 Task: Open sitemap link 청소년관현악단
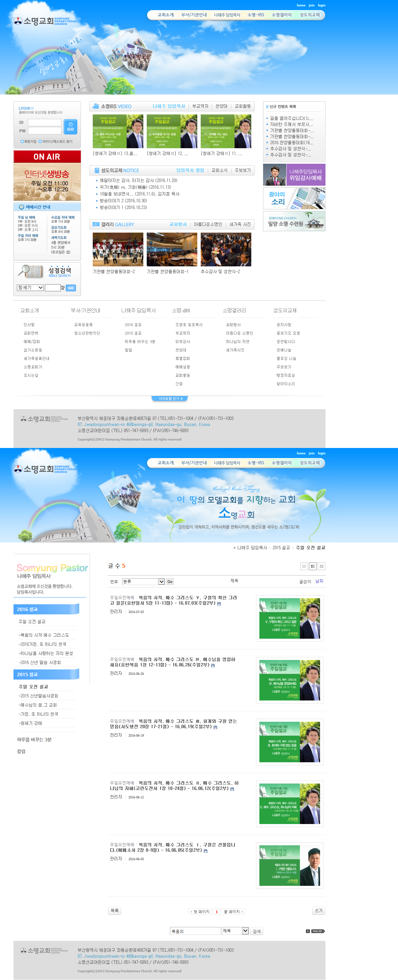(x=87, y=333)
